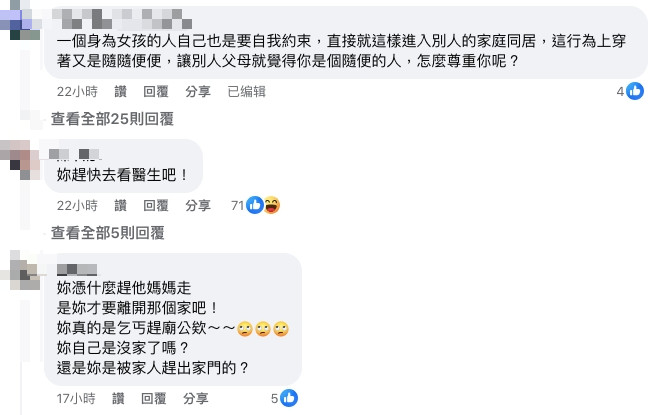Open the 17小時 timestamp link
Screen dimensions: 652x415
[76, 399]
